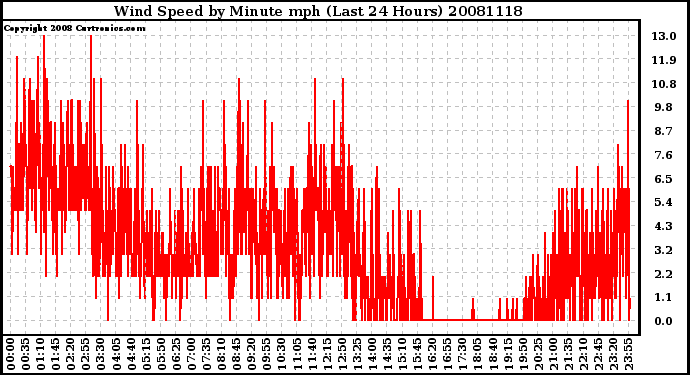This screenshot has width=690, height=375.
Task: Click the 00:00 time axis label
Action: click(11, 354)
